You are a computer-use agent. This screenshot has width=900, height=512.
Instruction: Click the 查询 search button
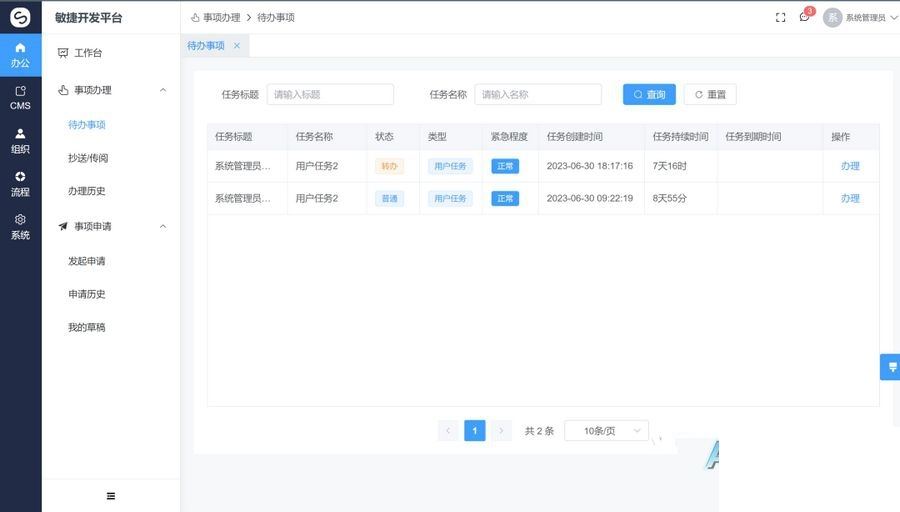(x=649, y=95)
